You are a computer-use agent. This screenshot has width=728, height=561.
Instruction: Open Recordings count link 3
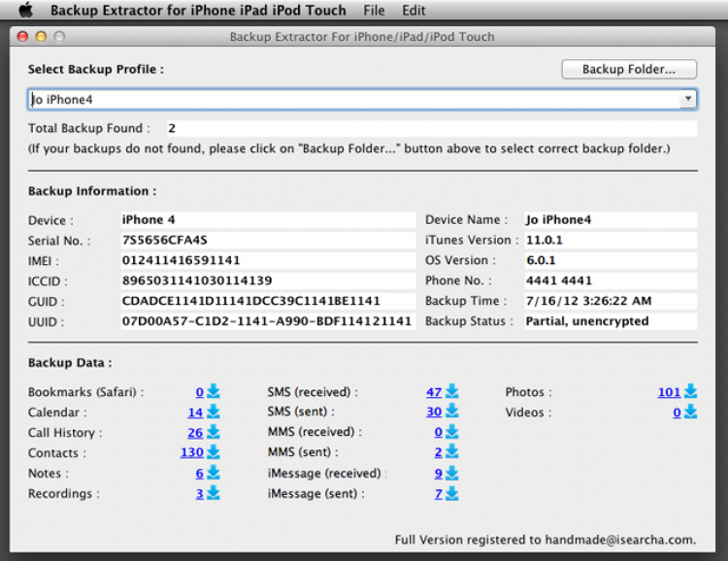pos(200,494)
